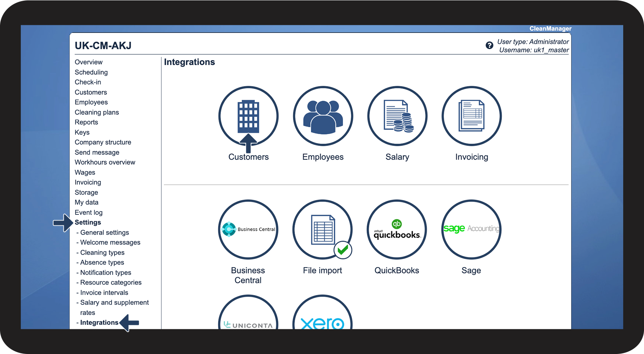
Task: Open Customers in the sidebar menu
Action: (91, 92)
